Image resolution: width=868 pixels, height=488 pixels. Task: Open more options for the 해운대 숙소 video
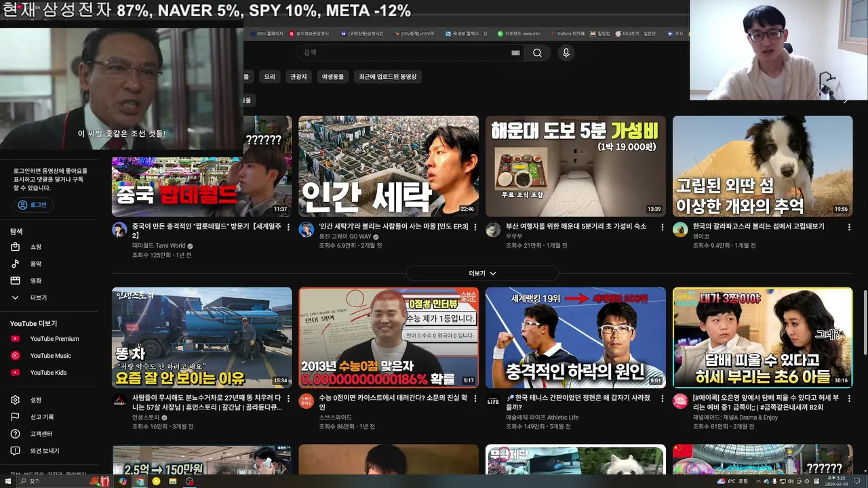662,227
